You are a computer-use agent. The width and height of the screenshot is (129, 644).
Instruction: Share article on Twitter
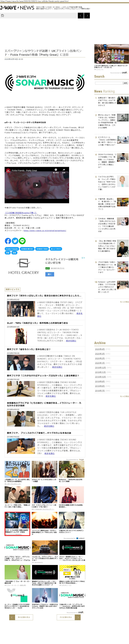pyautogui.click(x=15, y=241)
